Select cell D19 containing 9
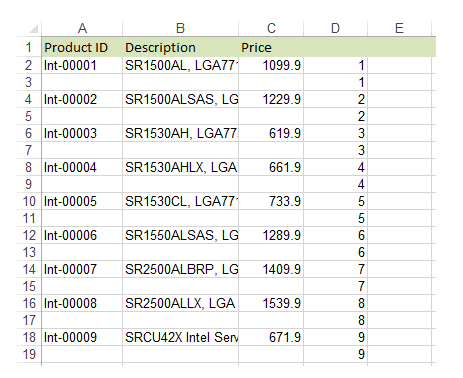Image resolution: width=463 pixels, height=378 pixels. coord(335,354)
